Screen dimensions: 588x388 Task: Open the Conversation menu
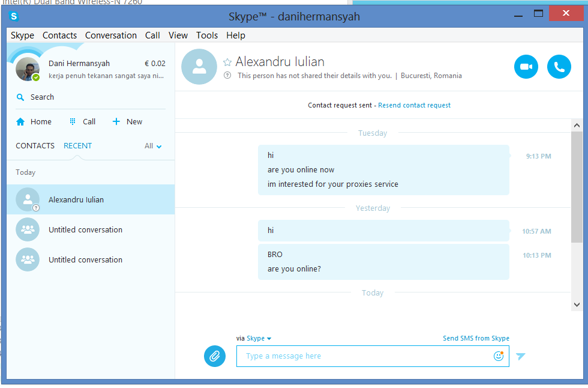(x=111, y=35)
